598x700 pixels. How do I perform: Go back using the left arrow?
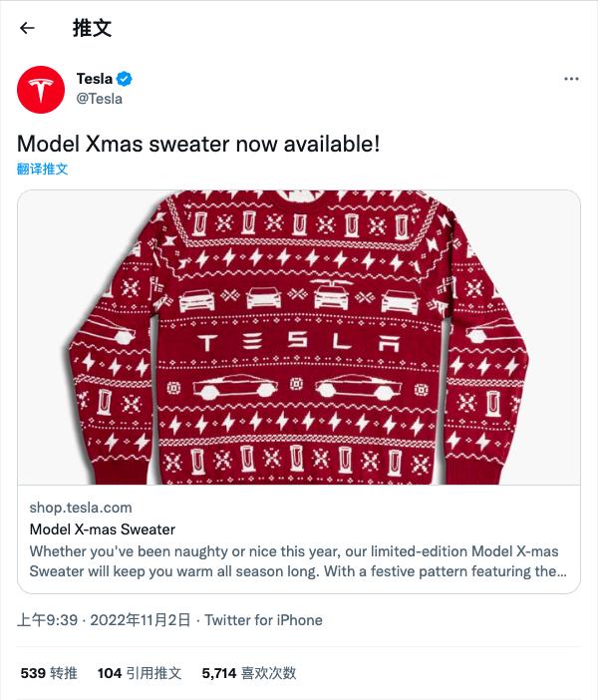pos(27,28)
